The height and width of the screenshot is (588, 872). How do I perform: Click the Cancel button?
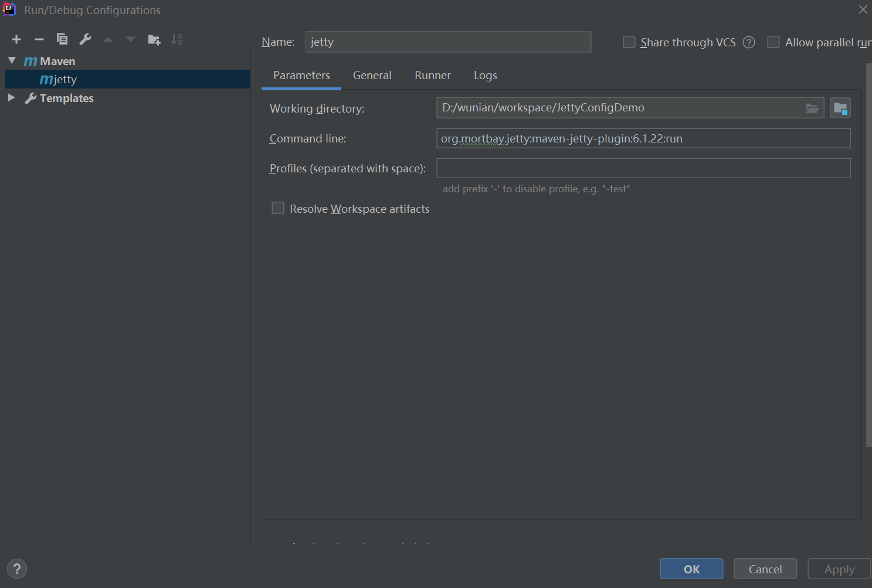pyautogui.click(x=765, y=569)
